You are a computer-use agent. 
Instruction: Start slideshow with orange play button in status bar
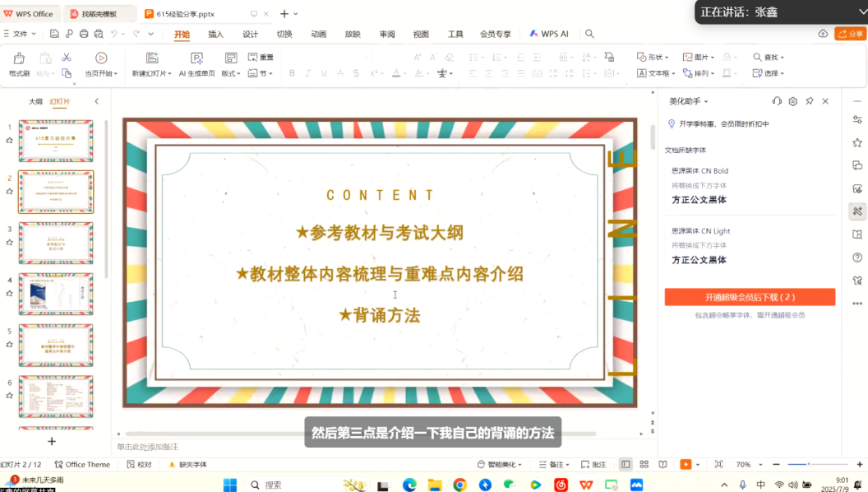coord(686,465)
